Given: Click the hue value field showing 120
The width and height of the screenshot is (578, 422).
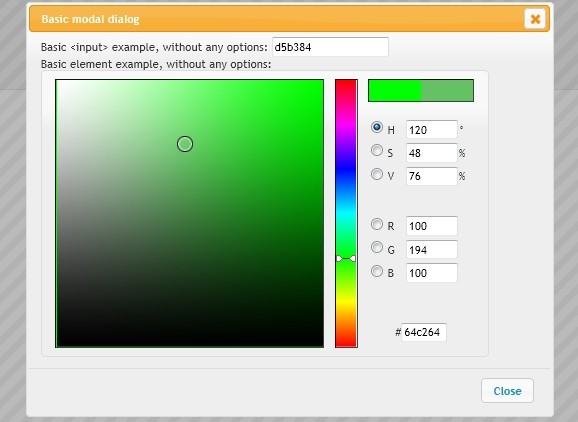Looking at the screenshot, I should tap(432, 130).
